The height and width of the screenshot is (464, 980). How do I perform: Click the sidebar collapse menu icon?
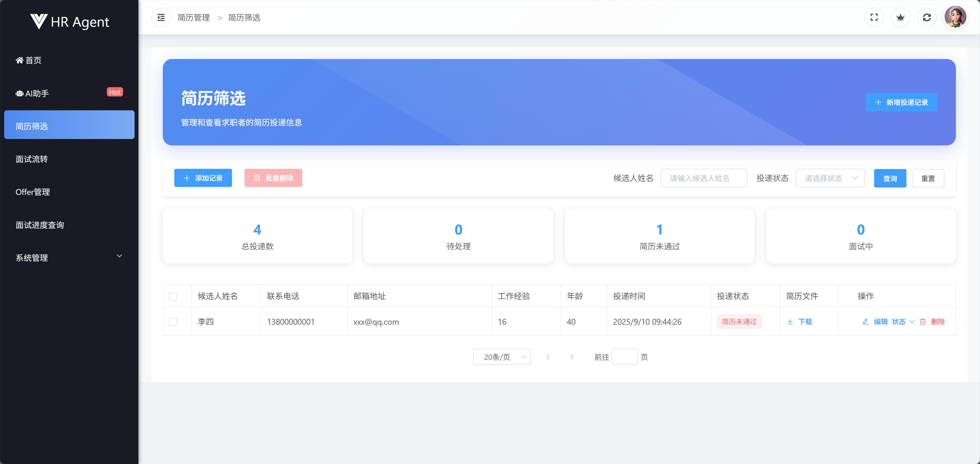(161, 17)
